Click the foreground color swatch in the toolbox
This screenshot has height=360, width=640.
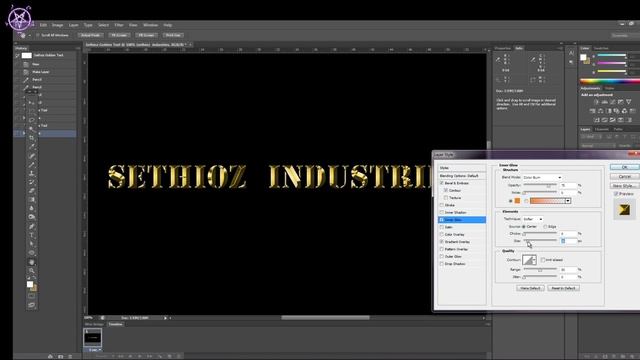30,284
